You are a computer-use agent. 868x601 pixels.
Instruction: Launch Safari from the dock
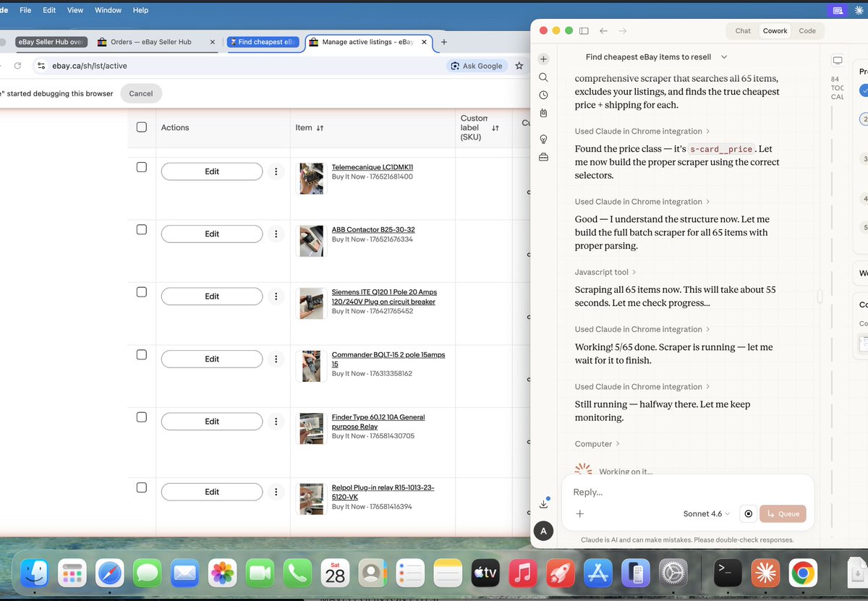[x=110, y=574]
